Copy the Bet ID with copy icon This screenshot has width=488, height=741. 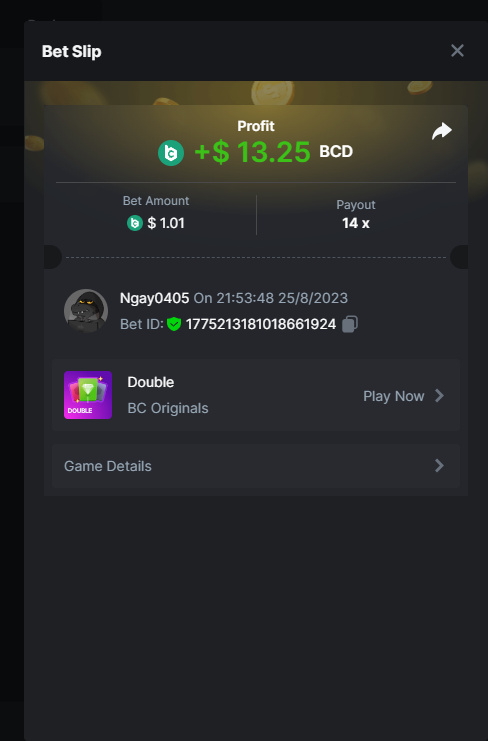tap(350, 324)
